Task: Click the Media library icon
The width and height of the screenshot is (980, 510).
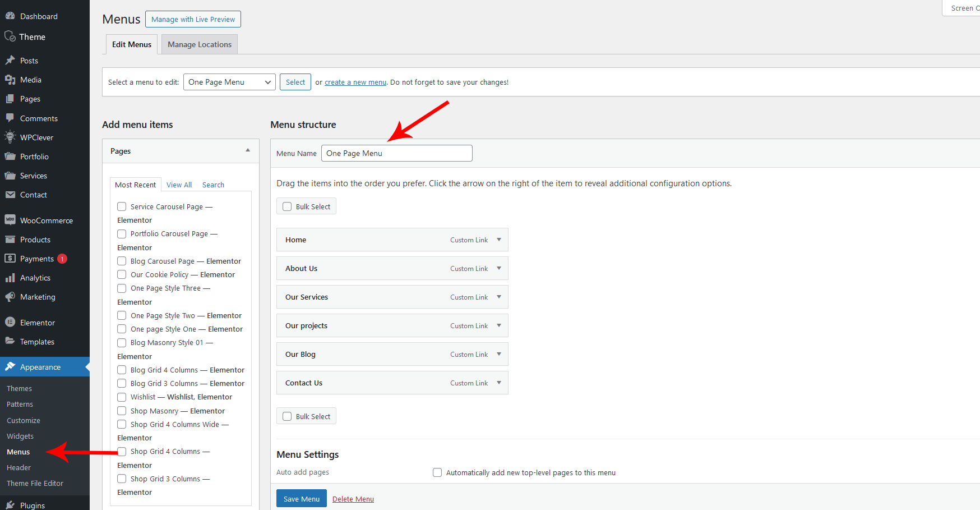Action: (x=10, y=80)
